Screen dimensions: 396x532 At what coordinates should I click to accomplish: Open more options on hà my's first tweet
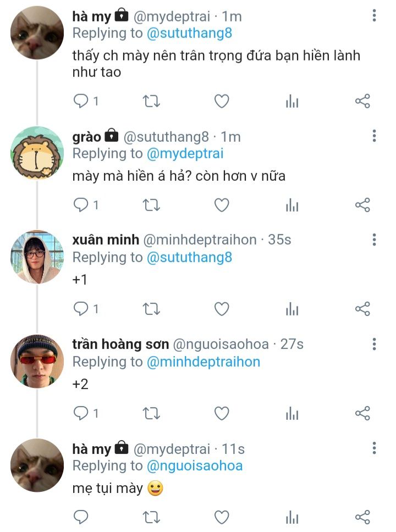374,15
